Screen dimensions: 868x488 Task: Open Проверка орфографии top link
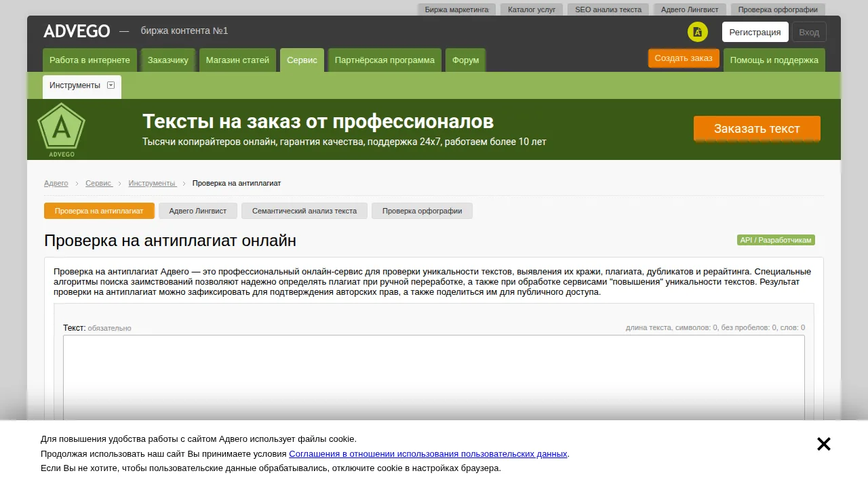point(778,9)
